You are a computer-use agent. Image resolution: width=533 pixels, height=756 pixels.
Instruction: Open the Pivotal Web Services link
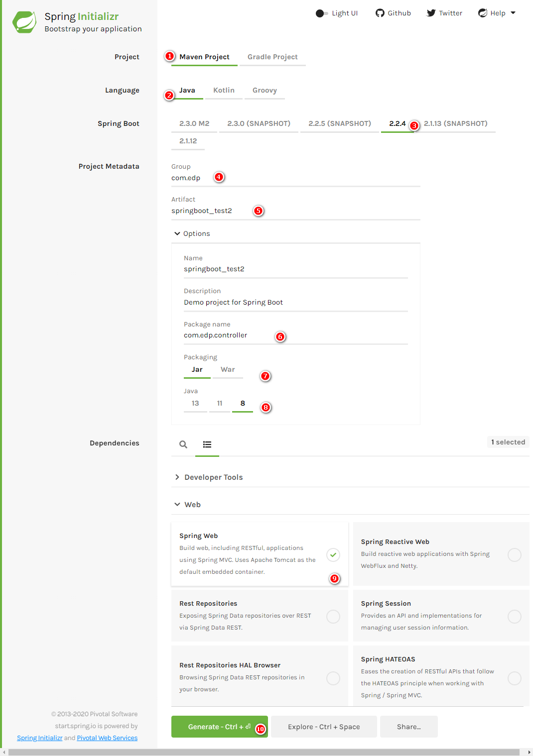(x=107, y=738)
